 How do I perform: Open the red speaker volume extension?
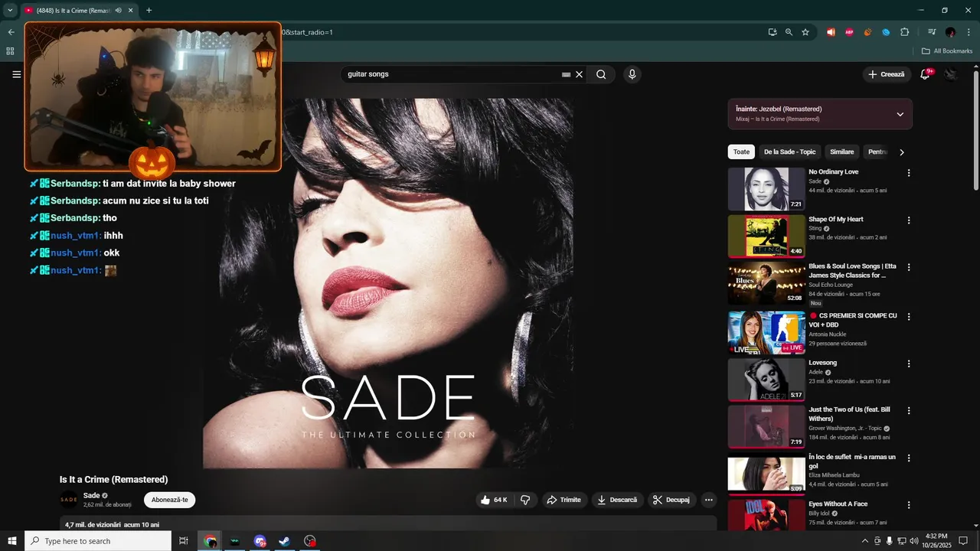click(831, 32)
